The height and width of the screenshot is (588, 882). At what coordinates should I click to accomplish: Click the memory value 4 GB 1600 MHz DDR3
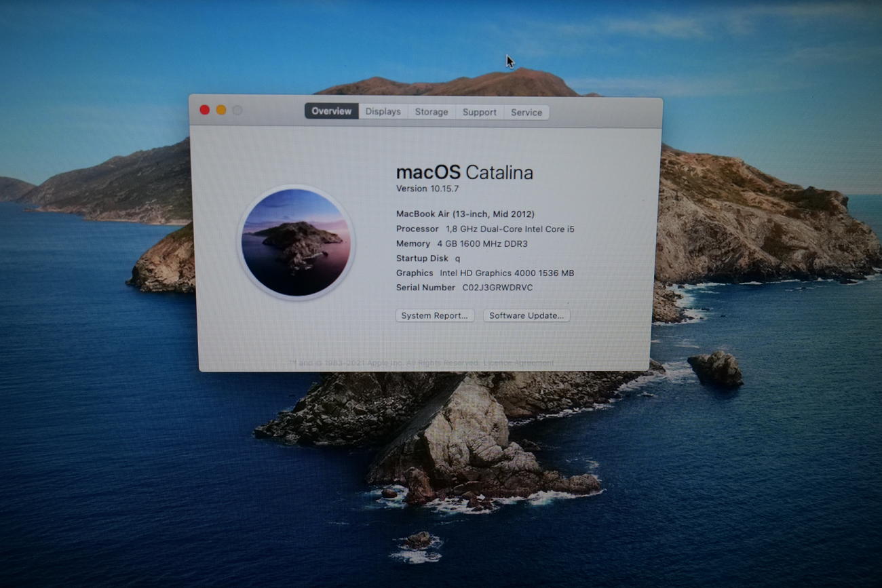[482, 243]
